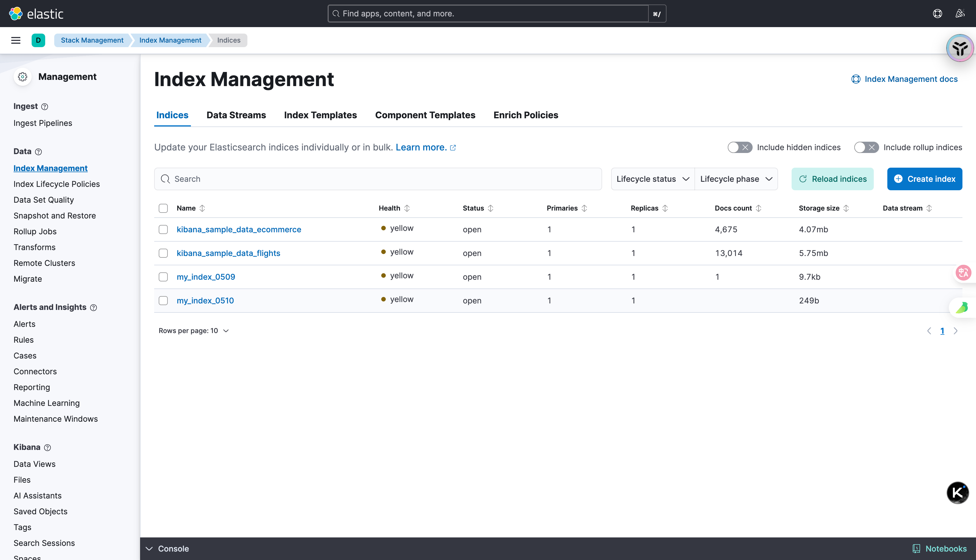Image resolution: width=976 pixels, height=560 pixels.
Task: Toggle Include rollup indices switch
Action: pyautogui.click(x=866, y=147)
